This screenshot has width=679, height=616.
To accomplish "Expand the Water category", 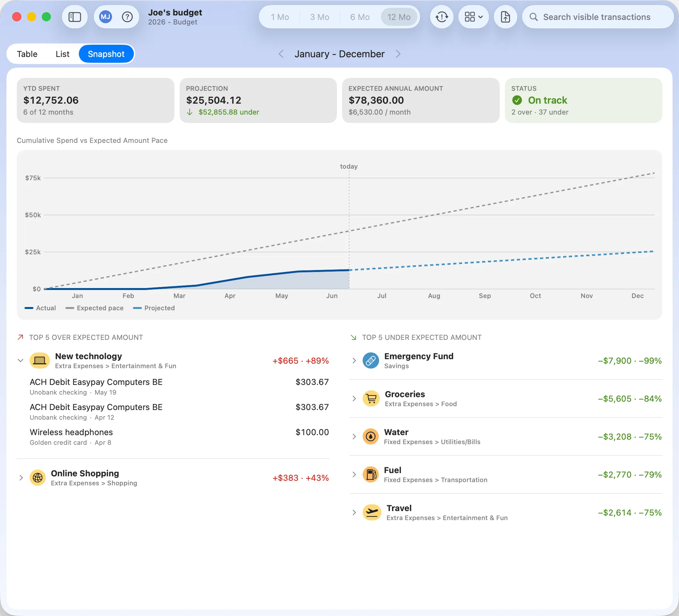I will click(x=354, y=436).
